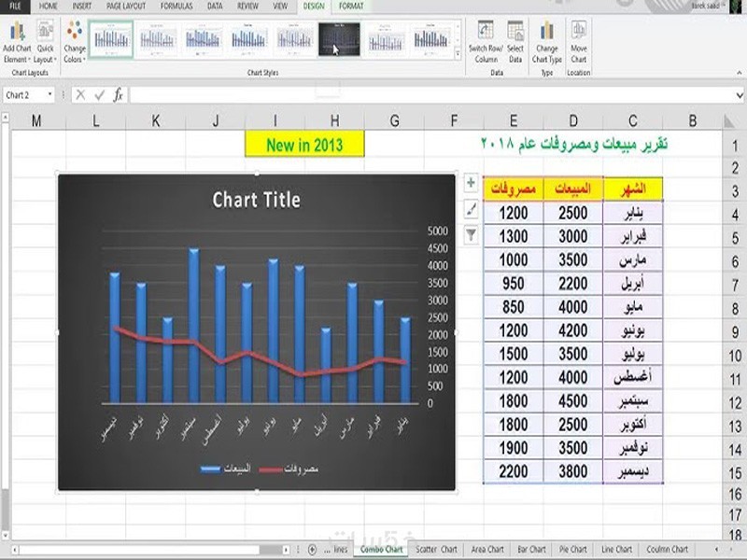This screenshot has width=747, height=560.
Task: Apply the dark chart style under the cursor
Action: pos(339,39)
